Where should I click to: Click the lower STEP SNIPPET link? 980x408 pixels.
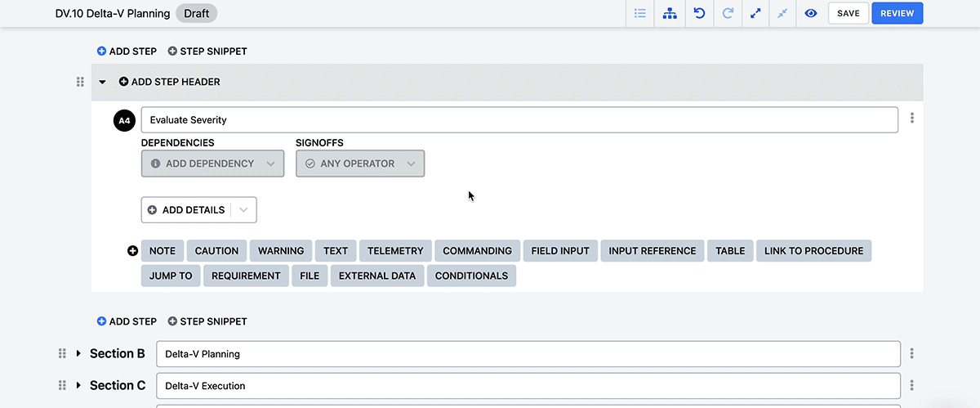[207, 321]
